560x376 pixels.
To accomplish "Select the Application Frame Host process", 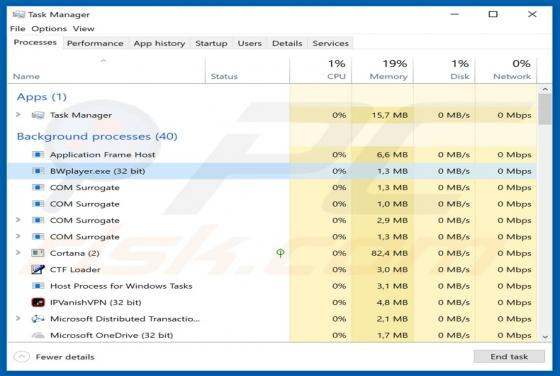I will tap(272, 155).
